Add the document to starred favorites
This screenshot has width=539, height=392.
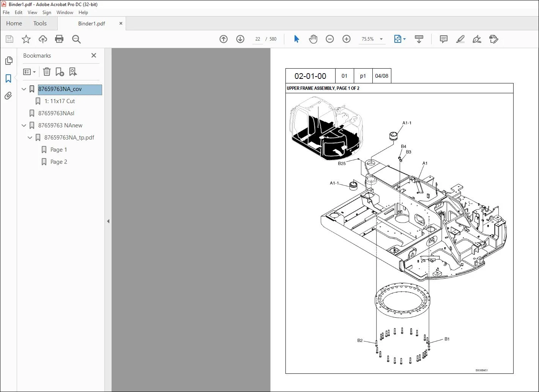(x=26, y=39)
